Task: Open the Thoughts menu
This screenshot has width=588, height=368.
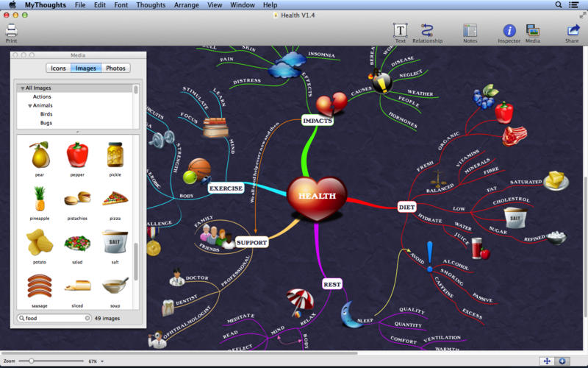Action: [151, 5]
